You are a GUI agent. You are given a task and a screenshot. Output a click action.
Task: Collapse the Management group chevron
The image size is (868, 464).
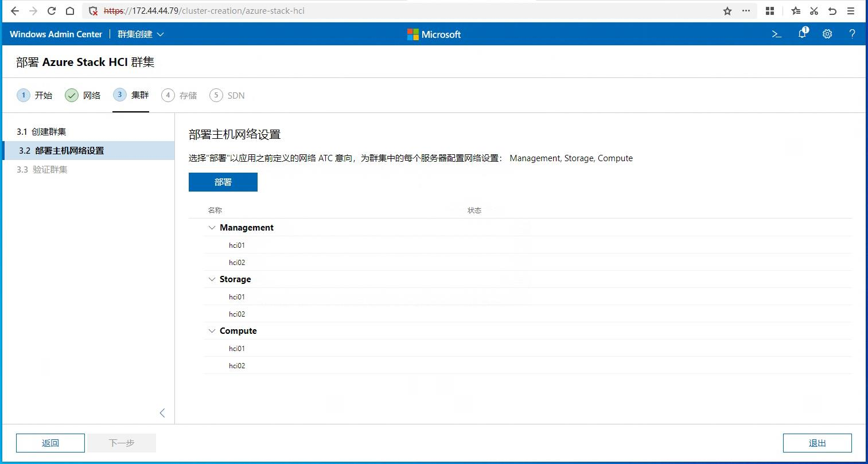click(212, 228)
